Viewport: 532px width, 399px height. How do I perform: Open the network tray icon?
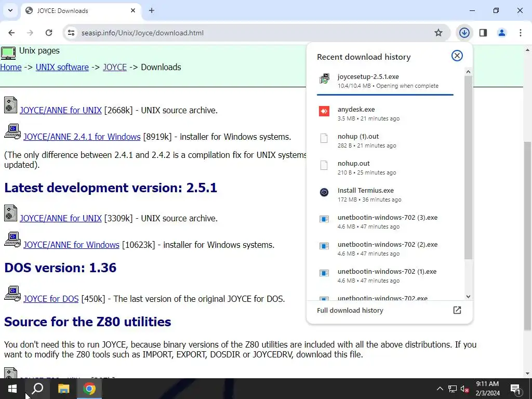[453, 389]
